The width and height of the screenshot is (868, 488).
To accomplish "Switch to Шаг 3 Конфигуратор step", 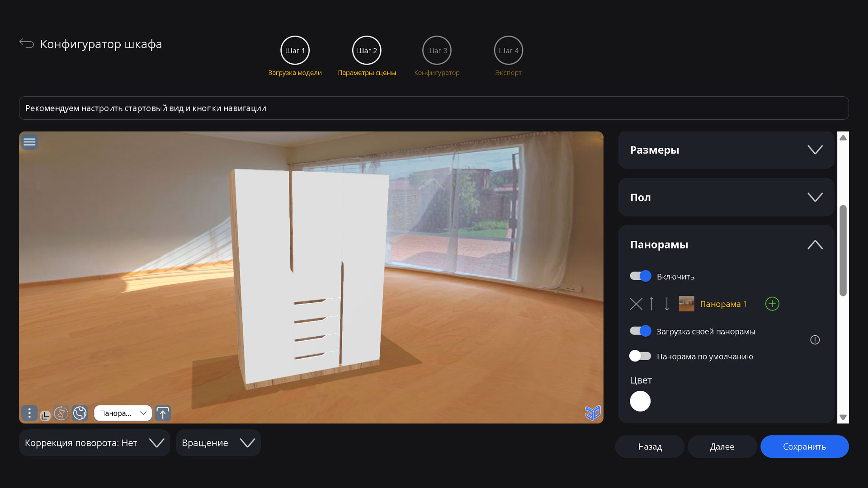I will [436, 50].
